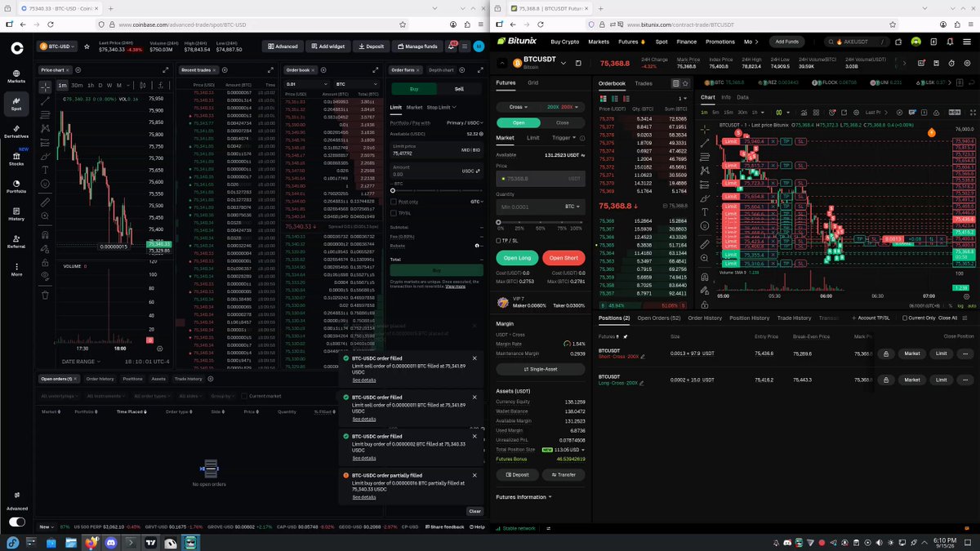Screen dimensions: 980x551
Task: Open the Open Orders (52) tab on Bitunix
Action: 659,318
